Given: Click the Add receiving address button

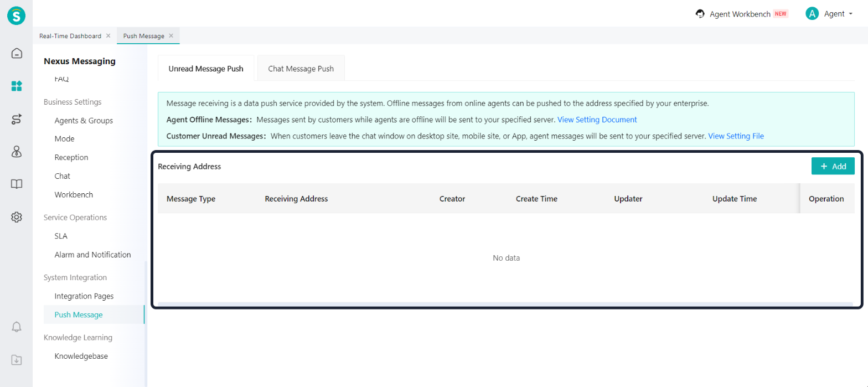Looking at the screenshot, I should coord(833,166).
